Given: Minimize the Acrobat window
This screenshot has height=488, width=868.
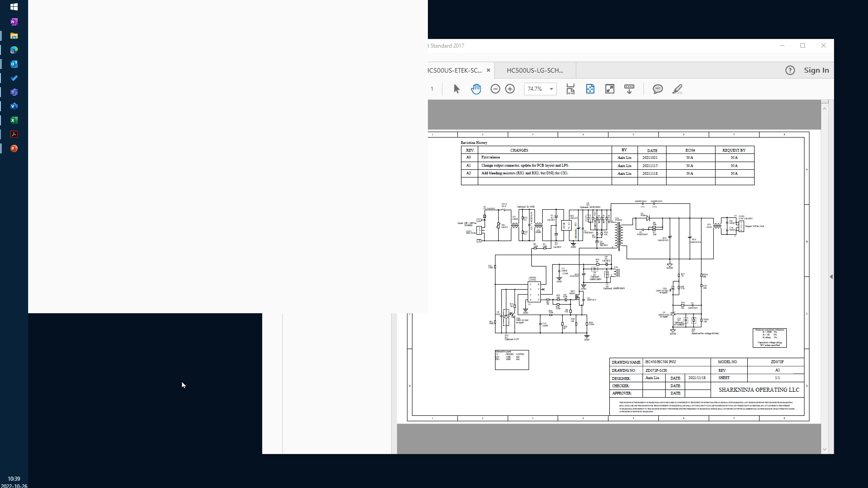Looking at the screenshot, I should 782,45.
